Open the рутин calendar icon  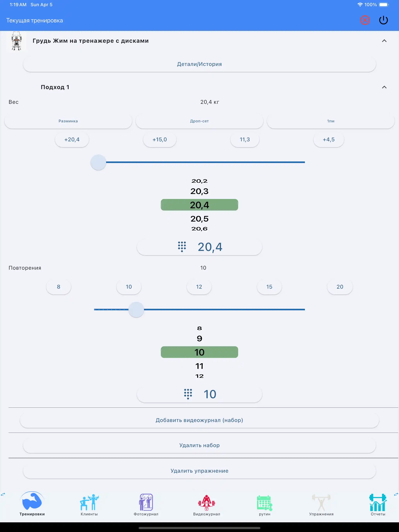264,503
